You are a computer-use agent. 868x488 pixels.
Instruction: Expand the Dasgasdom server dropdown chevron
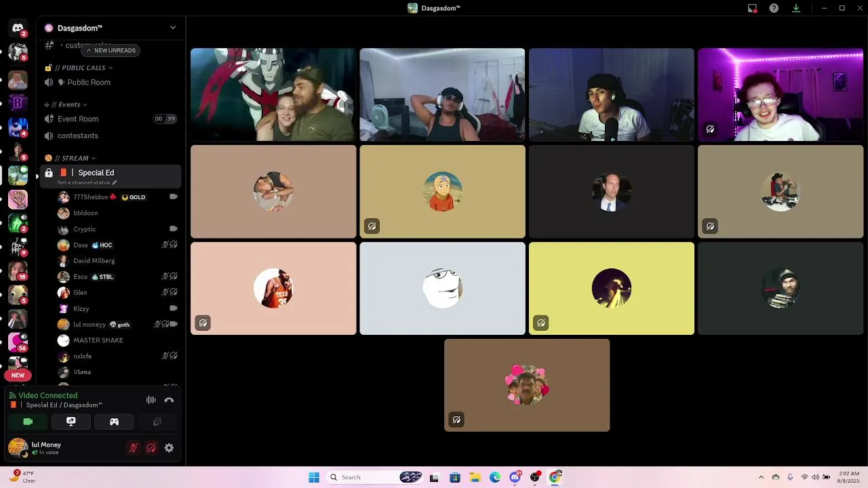click(173, 28)
